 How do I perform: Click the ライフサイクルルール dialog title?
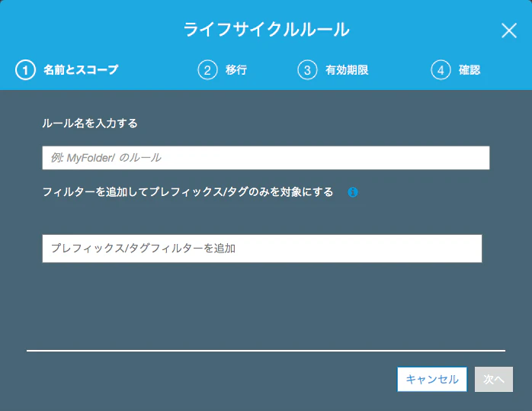pos(266,30)
